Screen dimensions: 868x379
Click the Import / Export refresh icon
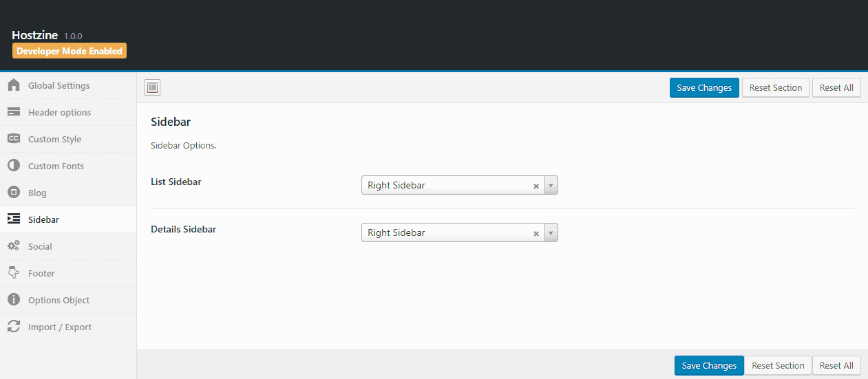14,327
